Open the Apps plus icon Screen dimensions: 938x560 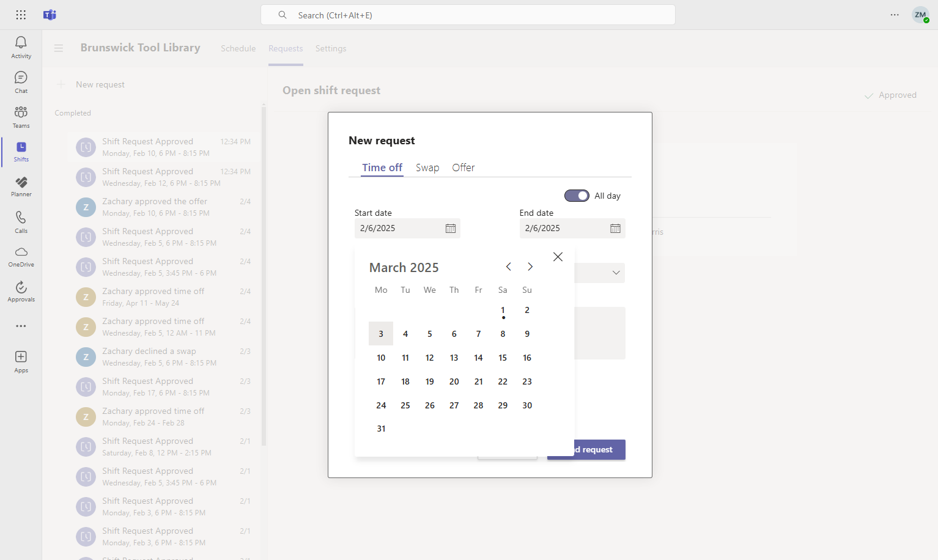(x=21, y=361)
